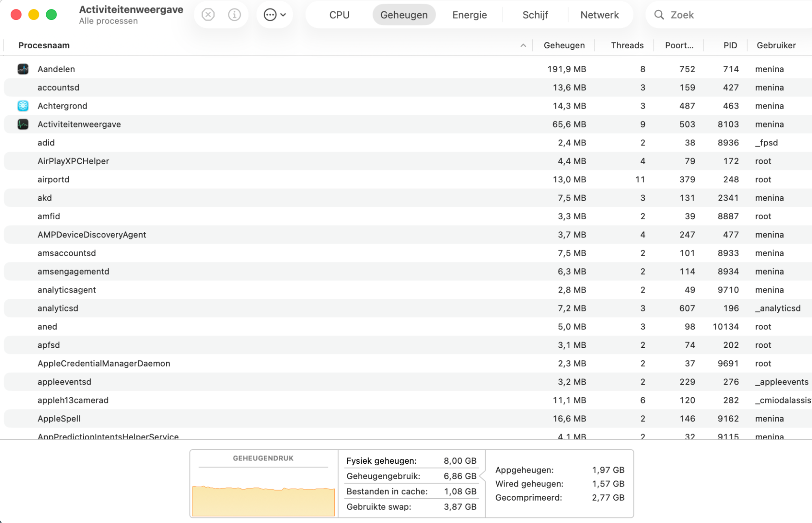812x523 pixels.
Task: Select the appleh13camerad process row
Action: (408, 400)
